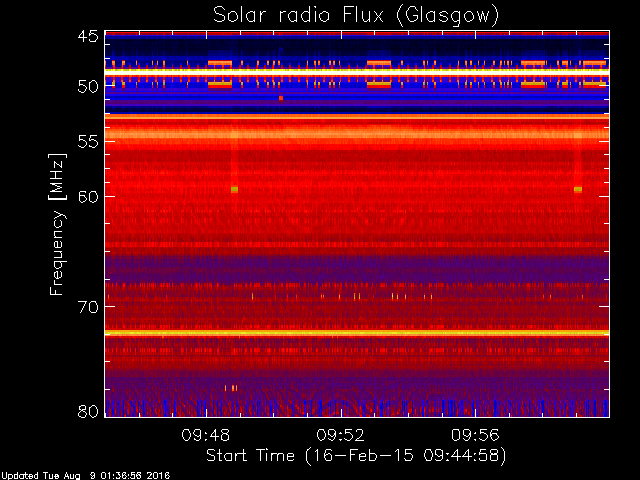This screenshot has height=480, width=640.
Task: Select the 70 MHz frequency tick label
Action: 88,307
